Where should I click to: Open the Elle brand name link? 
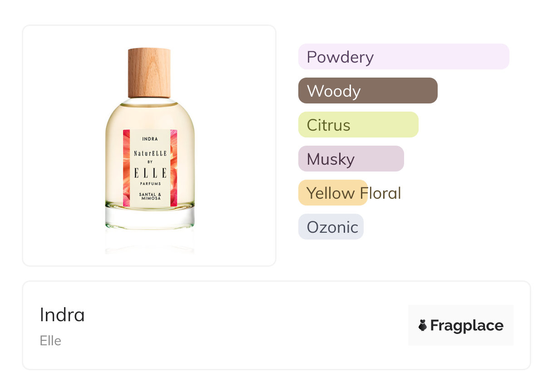pos(50,341)
